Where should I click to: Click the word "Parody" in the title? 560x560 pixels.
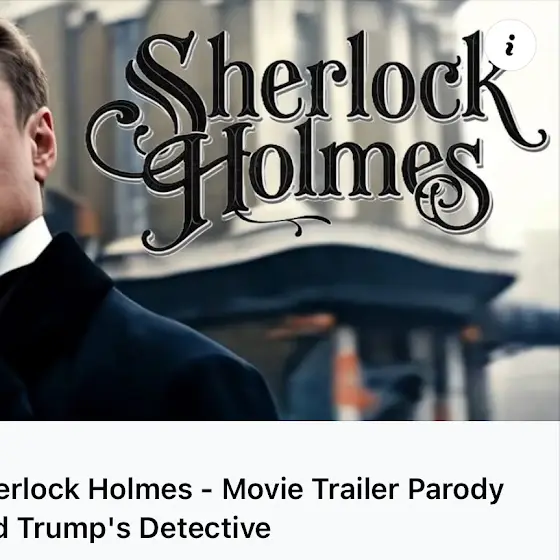click(456, 491)
